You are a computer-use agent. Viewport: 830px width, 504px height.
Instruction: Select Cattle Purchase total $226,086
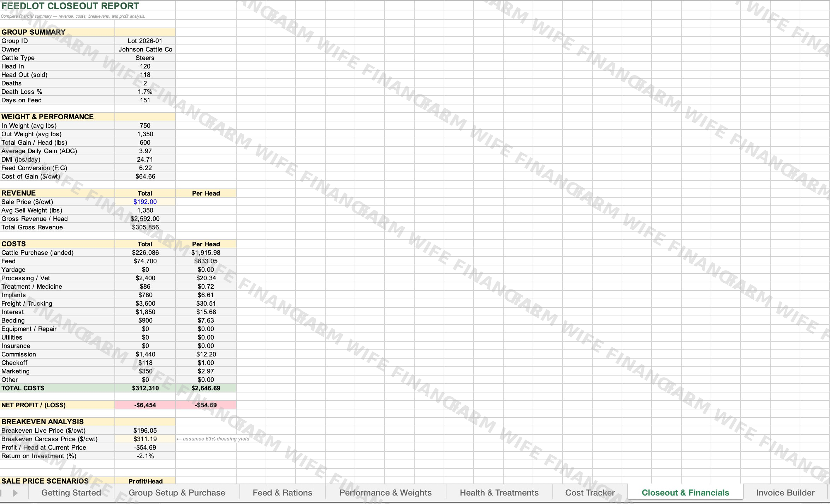145,253
